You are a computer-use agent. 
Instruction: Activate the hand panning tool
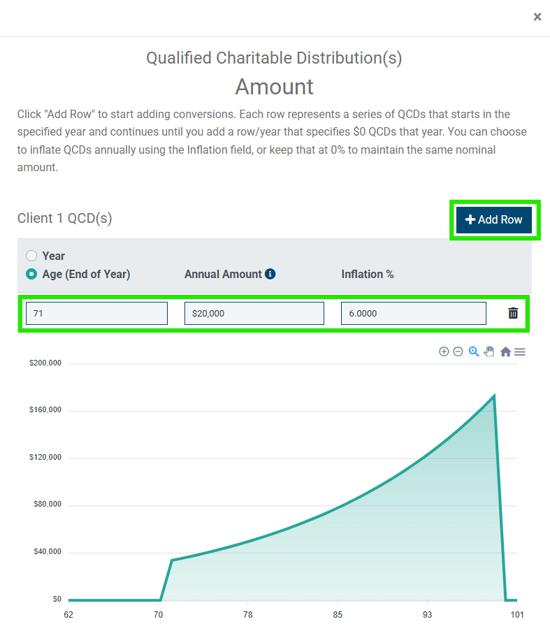489,351
